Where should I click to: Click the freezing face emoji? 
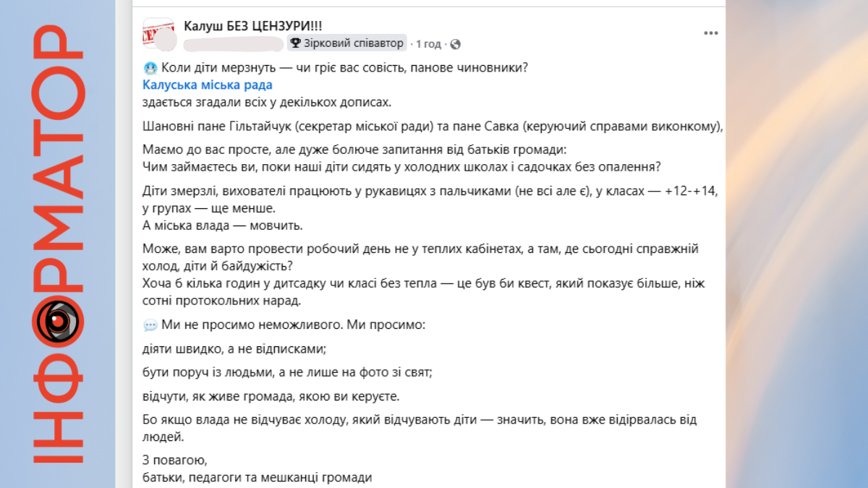[x=150, y=68]
